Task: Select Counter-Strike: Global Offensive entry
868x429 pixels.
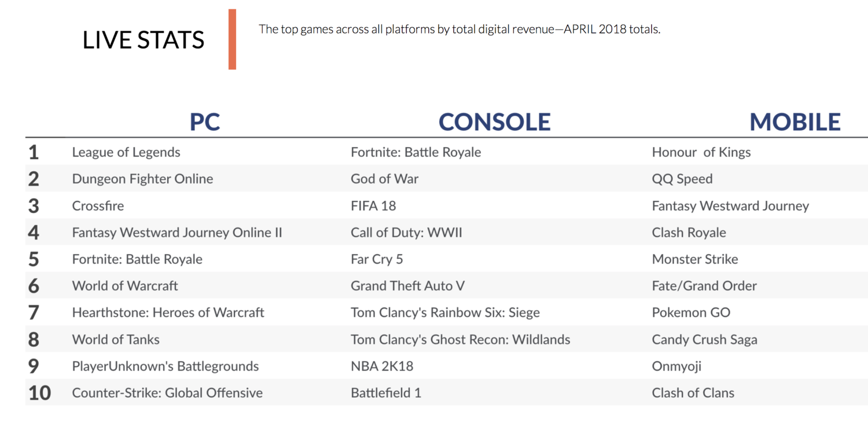Action: pyautogui.click(x=167, y=393)
